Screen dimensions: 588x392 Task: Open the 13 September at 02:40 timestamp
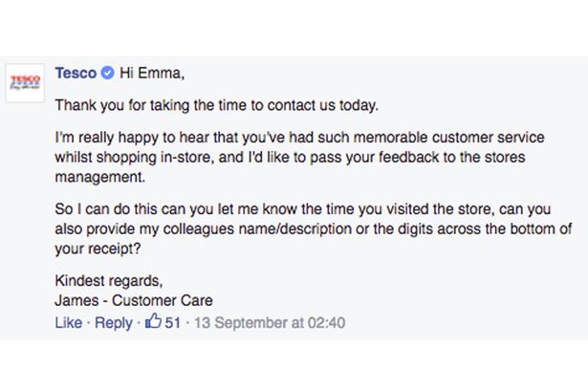coord(269,323)
